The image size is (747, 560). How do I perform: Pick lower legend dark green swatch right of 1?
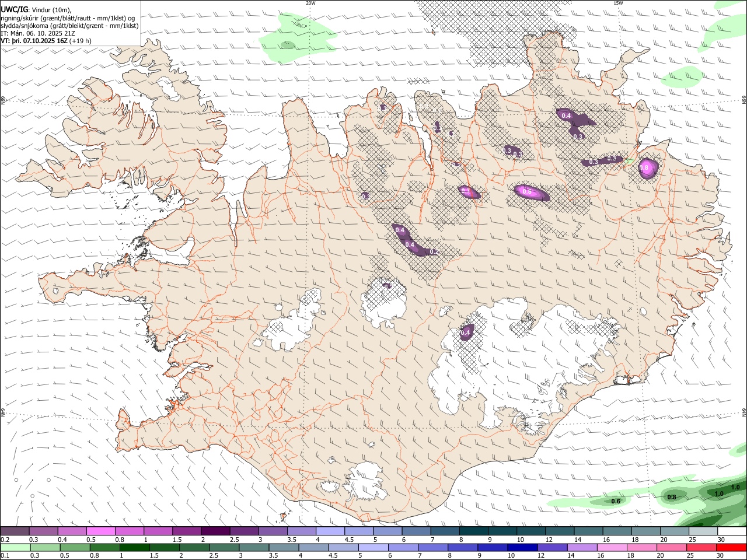pyautogui.click(x=134, y=548)
